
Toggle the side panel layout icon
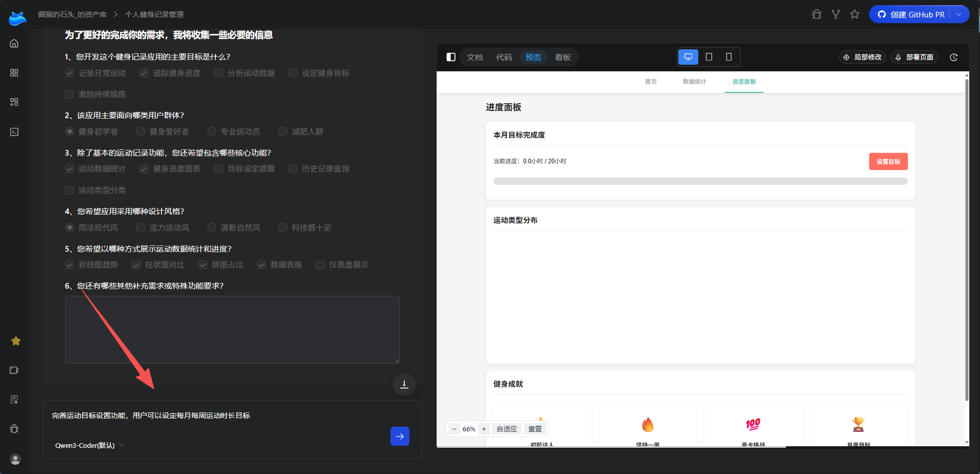(451, 57)
